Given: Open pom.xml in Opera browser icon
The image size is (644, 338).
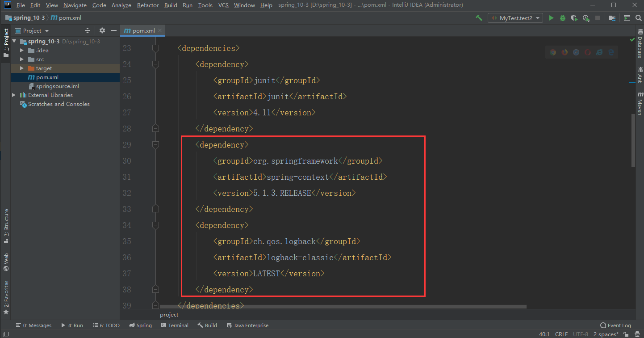Looking at the screenshot, I should (588, 52).
